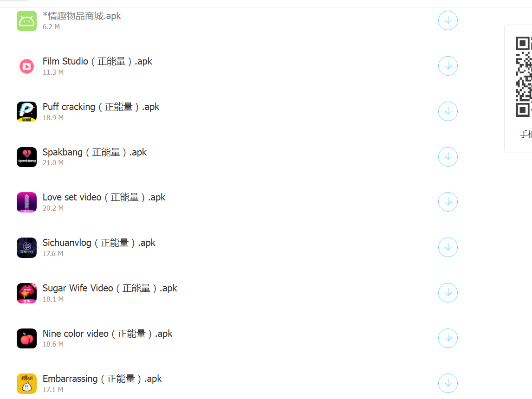Click the Film Studio pink app icon
This screenshot has height=399, width=532.
[x=26, y=66]
